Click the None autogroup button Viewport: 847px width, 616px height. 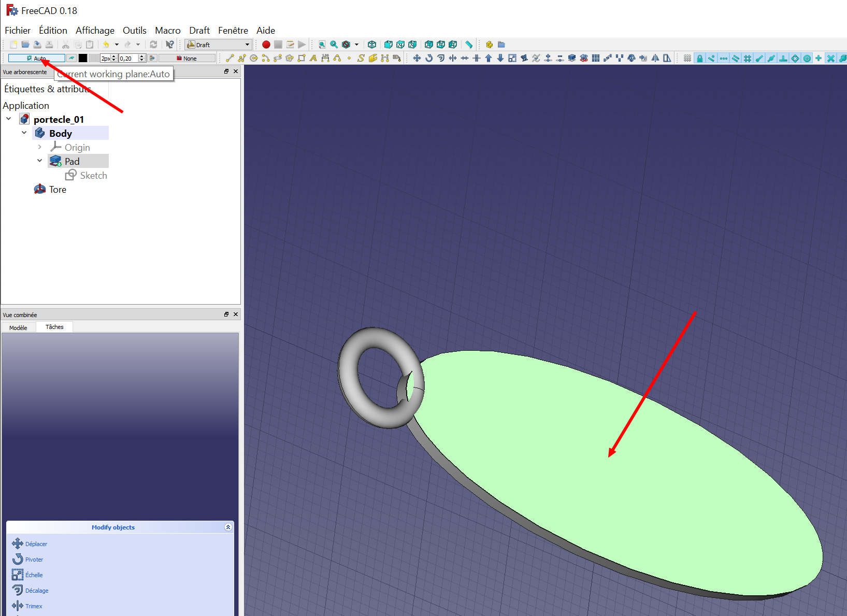(x=186, y=58)
